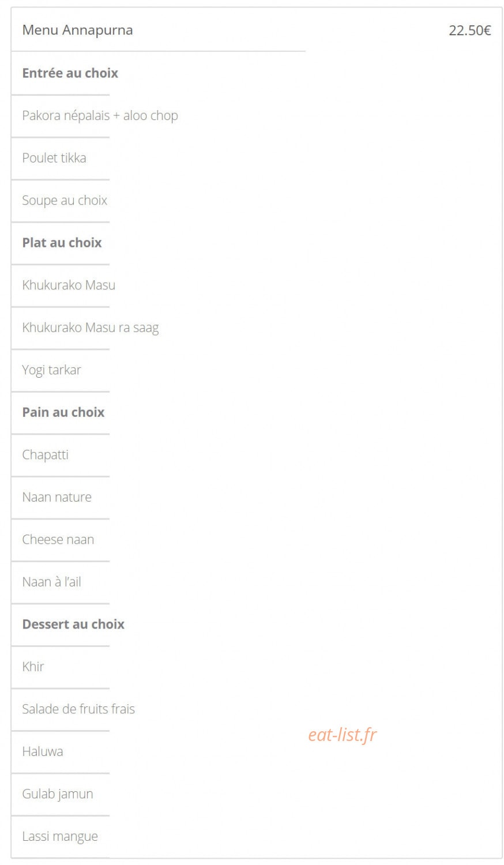The width and height of the screenshot is (504, 865).
Task: Pick the Yogi tarkar dish
Action: point(51,370)
